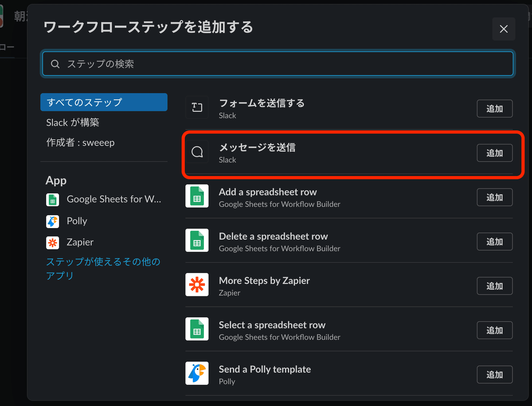The image size is (532, 406).
Task: Click the Delete a spreadsheet row title
Action: tap(274, 236)
